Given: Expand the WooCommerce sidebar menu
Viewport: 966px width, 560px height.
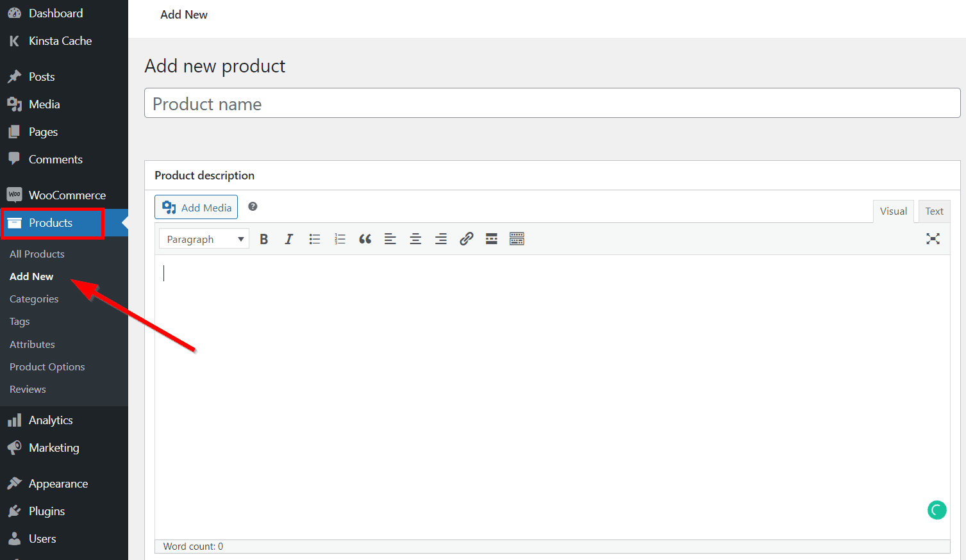Looking at the screenshot, I should coord(67,195).
